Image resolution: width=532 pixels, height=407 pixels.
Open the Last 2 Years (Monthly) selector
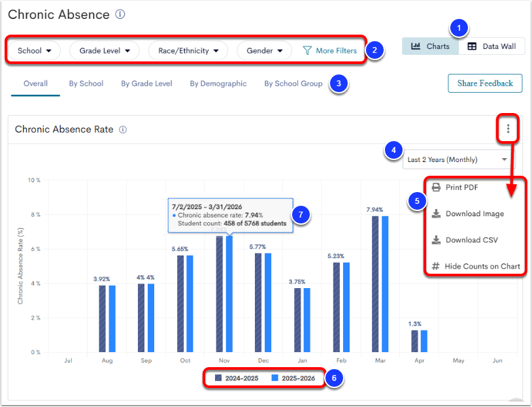pyautogui.click(x=457, y=159)
